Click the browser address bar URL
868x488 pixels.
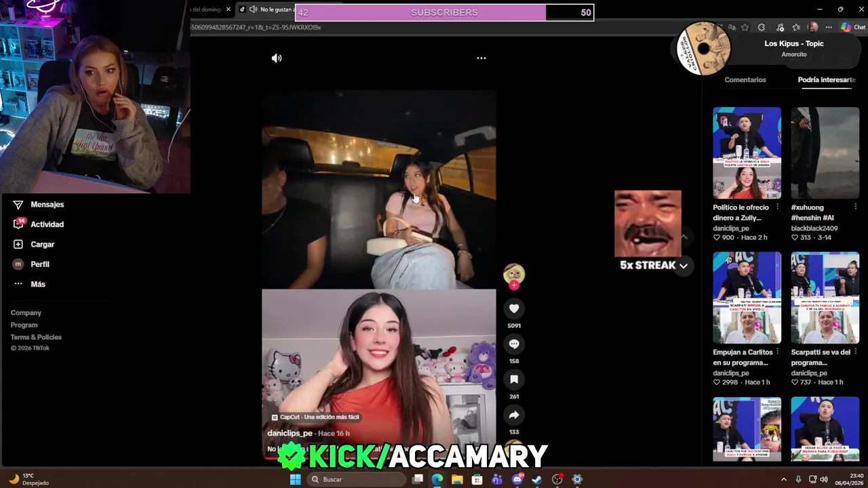[256, 28]
